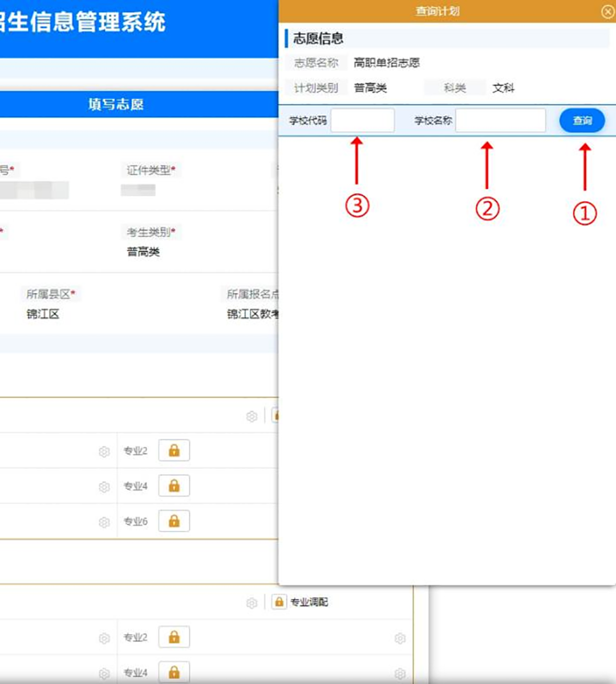The image size is (616, 684).
Task: Click the gear icon left of 专业调配
Action: 252,602
